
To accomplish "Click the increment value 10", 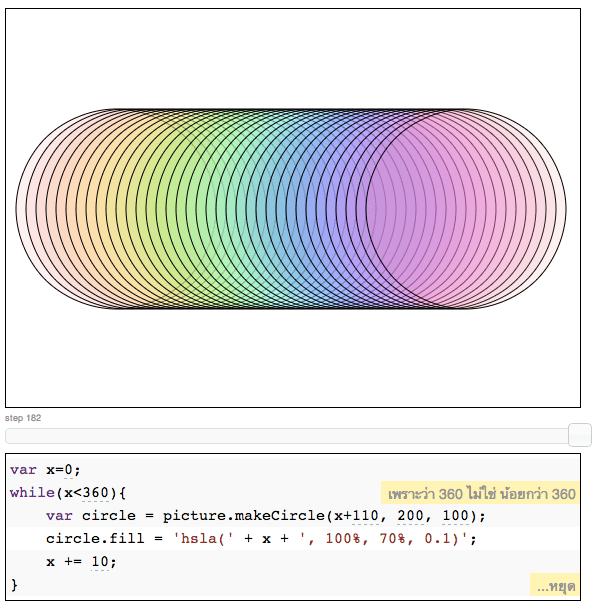I will coord(100,562).
